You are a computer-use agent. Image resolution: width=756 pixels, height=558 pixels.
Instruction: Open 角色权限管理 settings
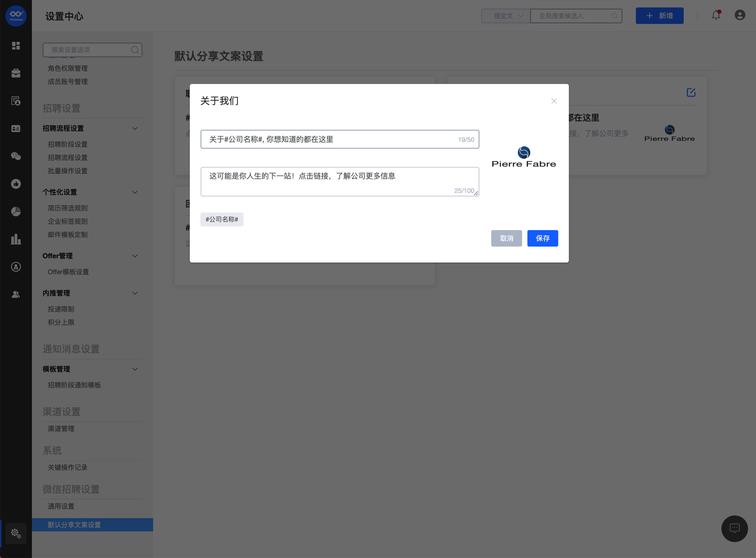click(68, 68)
